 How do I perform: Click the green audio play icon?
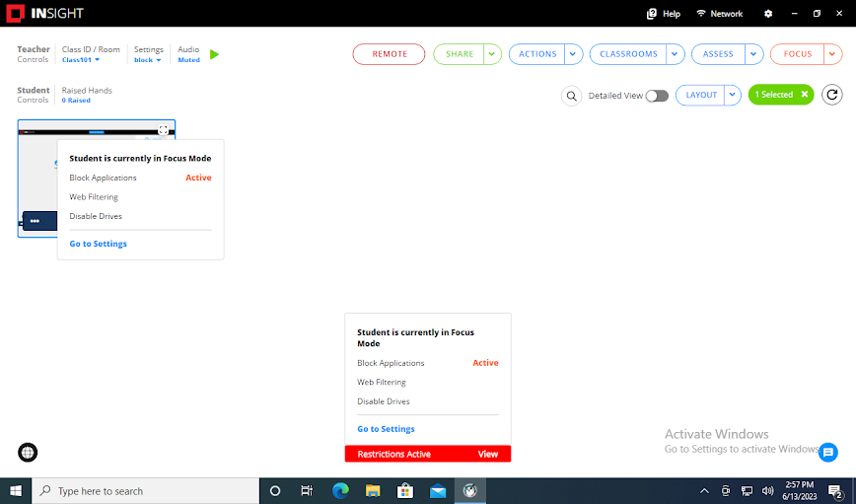(x=215, y=54)
